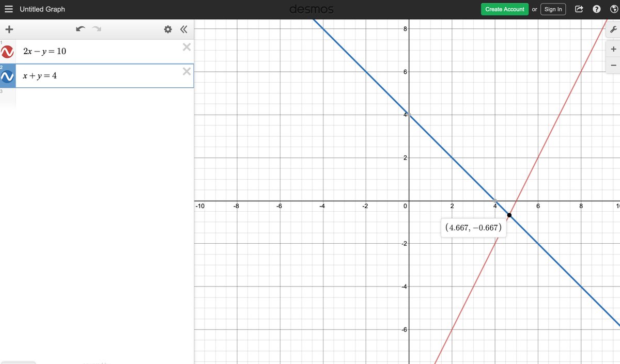Viewport: 620px width, 364px height.
Task: Click the redo arrow icon
Action: (97, 29)
